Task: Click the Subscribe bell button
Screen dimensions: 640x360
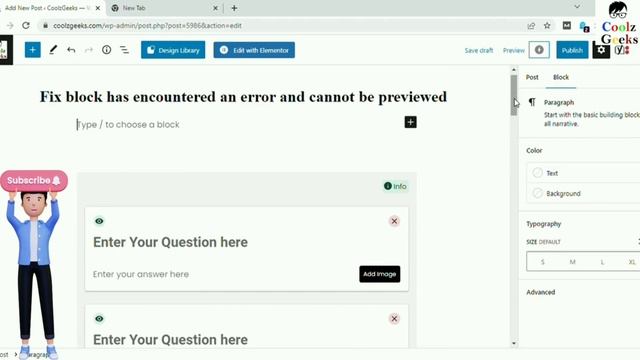Action: click(x=34, y=180)
